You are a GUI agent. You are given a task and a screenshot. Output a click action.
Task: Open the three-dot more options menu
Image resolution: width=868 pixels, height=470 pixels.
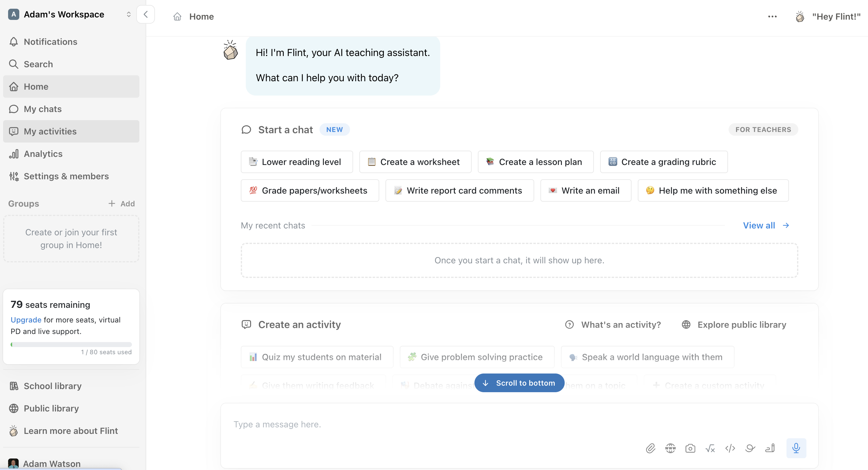772,16
